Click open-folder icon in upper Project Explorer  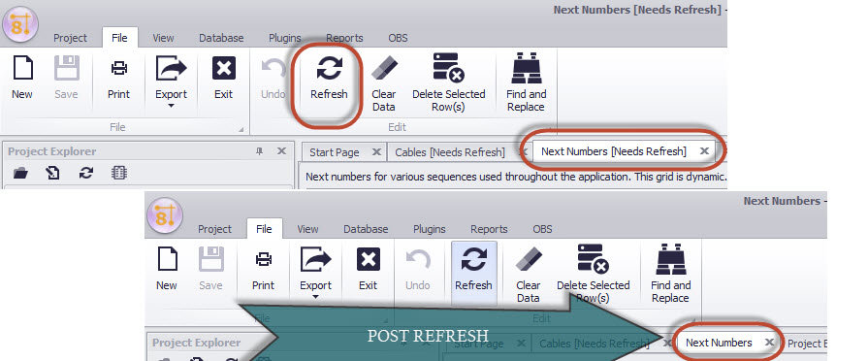tap(20, 174)
